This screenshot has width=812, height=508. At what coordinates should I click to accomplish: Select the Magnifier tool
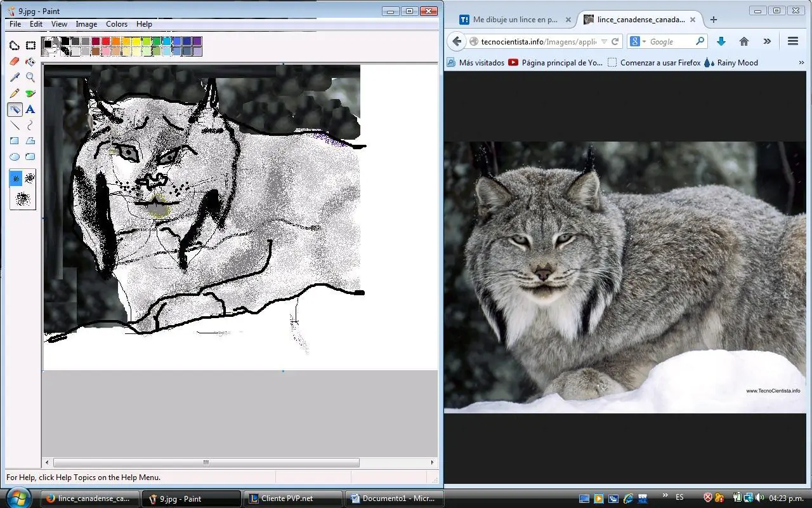point(30,77)
